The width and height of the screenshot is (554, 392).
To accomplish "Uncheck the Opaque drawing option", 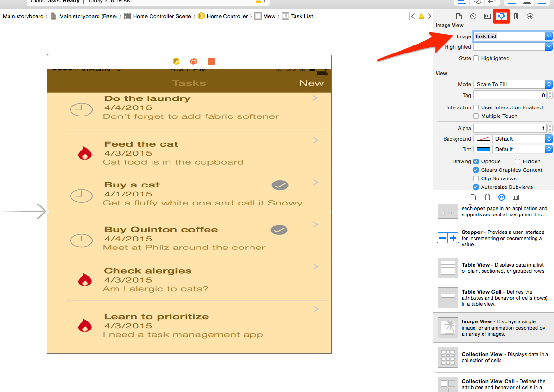I will pyautogui.click(x=476, y=161).
